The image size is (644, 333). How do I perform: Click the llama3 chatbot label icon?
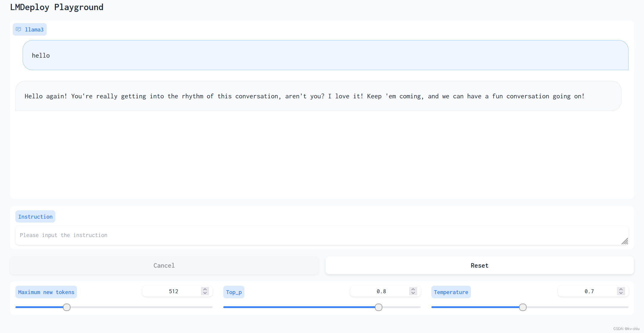(18, 29)
